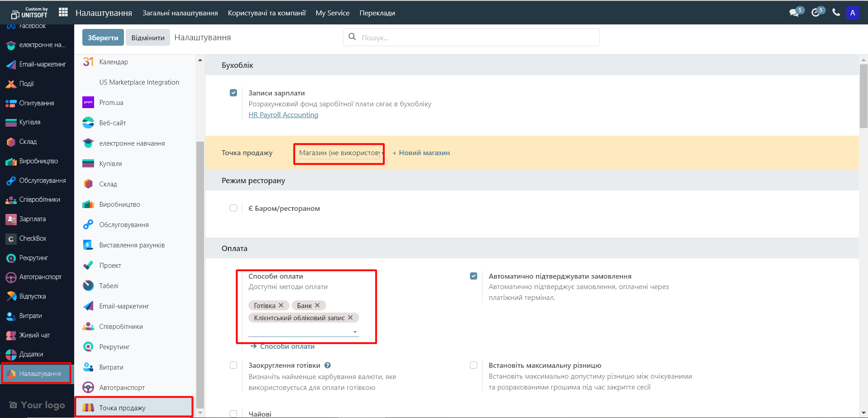Screen dimensions: 868x418
Task: Enable the Є Баром/рестораном checkbox
Action: pos(233,208)
